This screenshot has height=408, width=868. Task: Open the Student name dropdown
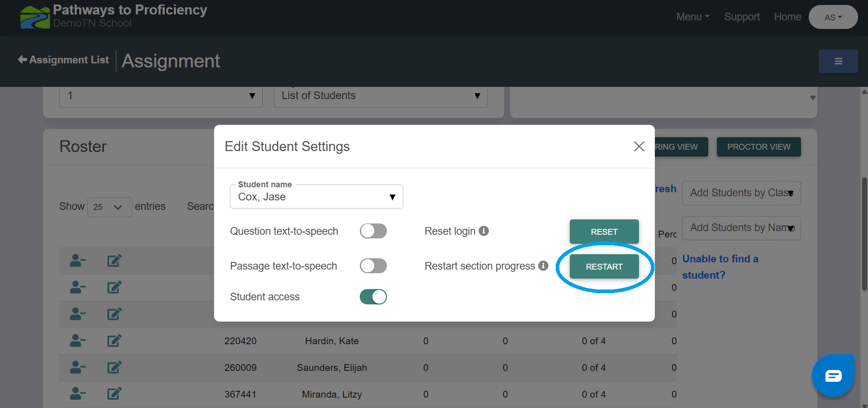click(x=316, y=197)
